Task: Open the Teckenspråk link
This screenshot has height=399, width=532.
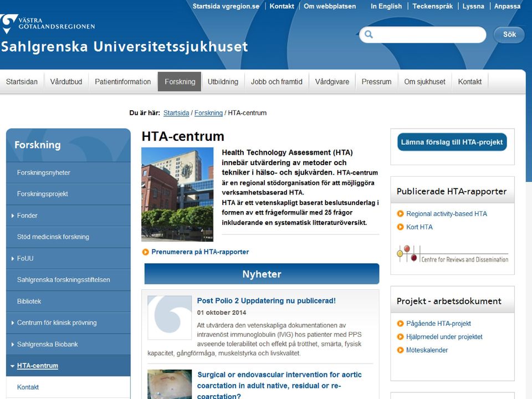Action: click(x=433, y=6)
